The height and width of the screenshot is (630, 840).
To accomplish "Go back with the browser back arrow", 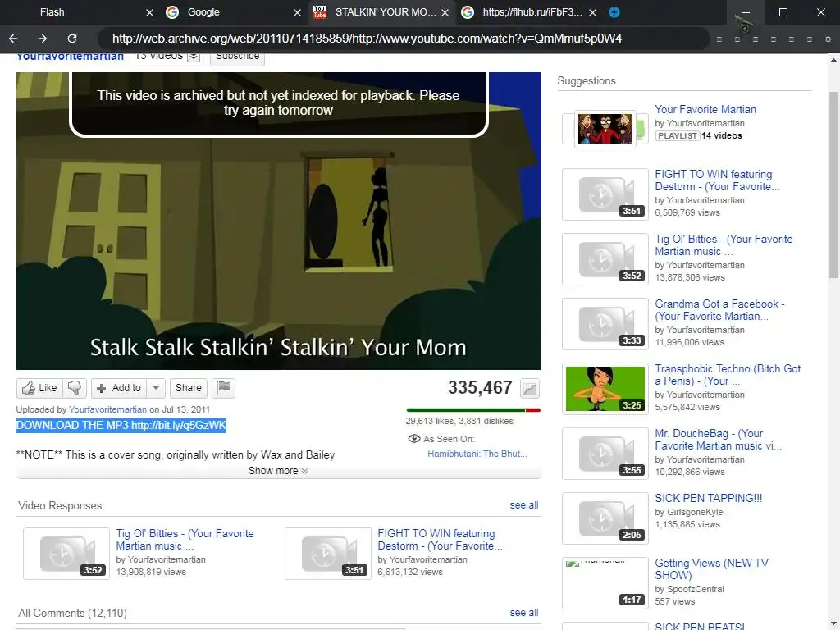I will coord(13,39).
